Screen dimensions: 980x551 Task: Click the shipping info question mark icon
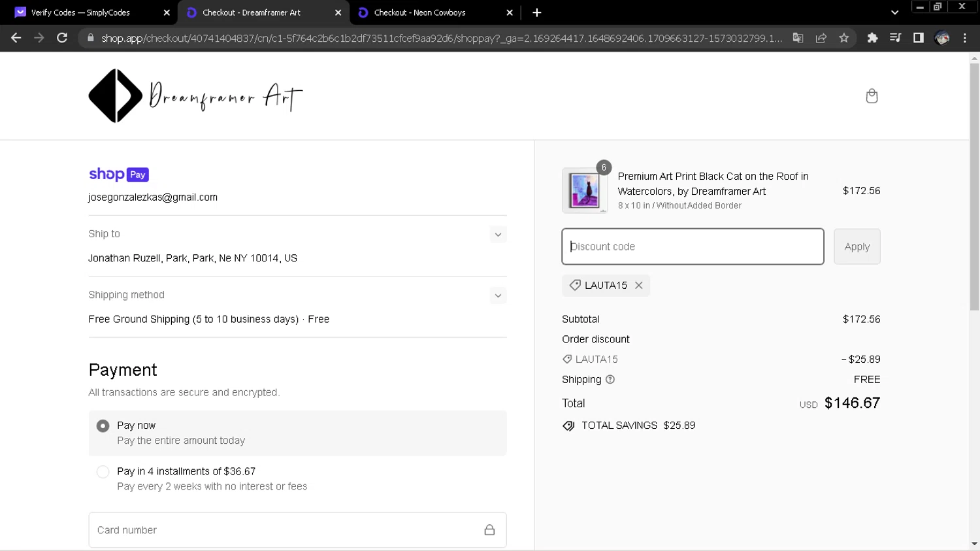610,380
